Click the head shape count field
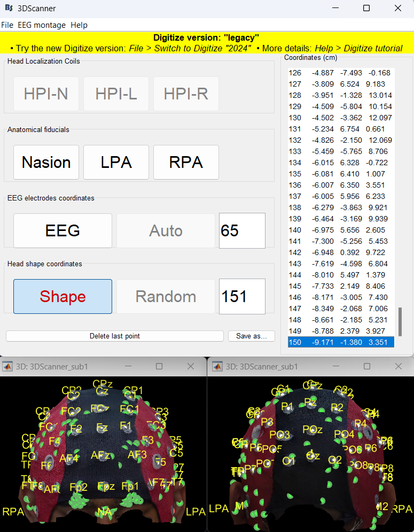This screenshot has width=414, height=532. (242, 297)
